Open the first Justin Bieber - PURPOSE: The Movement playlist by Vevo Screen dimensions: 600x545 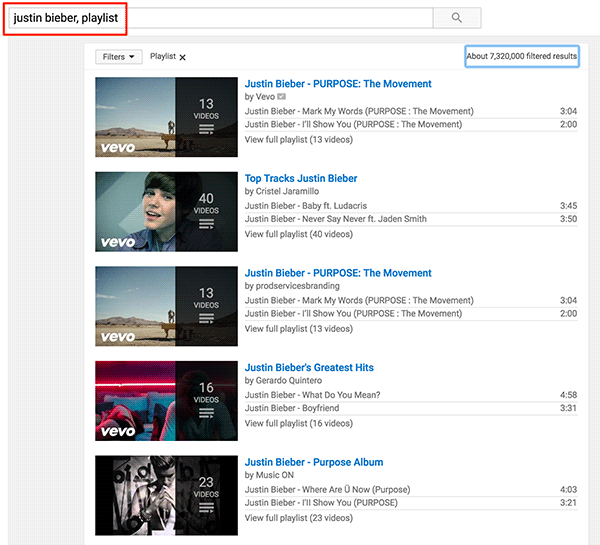click(338, 84)
